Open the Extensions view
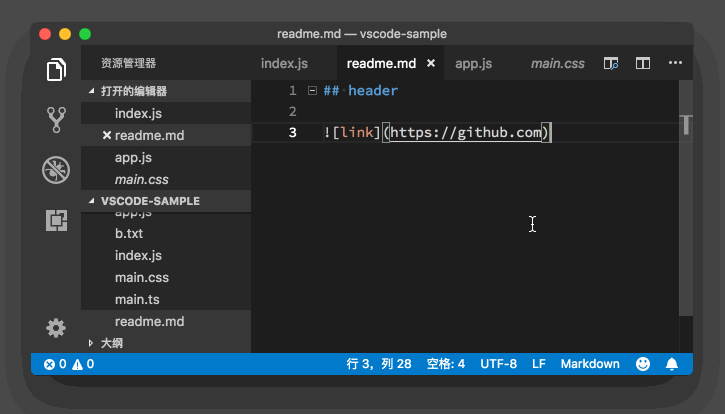This screenshot has height=414, width=725. [x=56, y=220]
